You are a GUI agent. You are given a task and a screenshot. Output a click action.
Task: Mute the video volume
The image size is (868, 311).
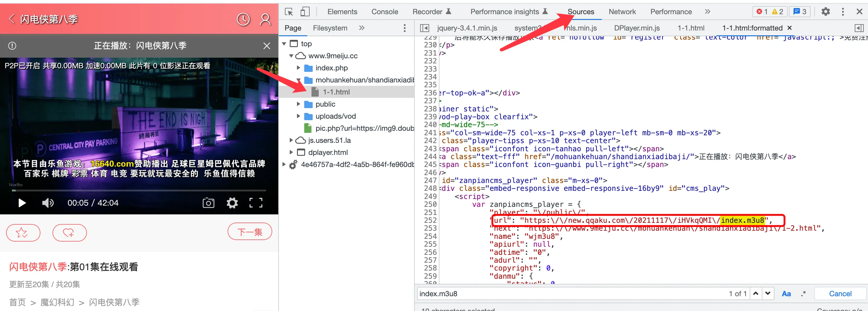pyautogui.click(x=47, y=203)
